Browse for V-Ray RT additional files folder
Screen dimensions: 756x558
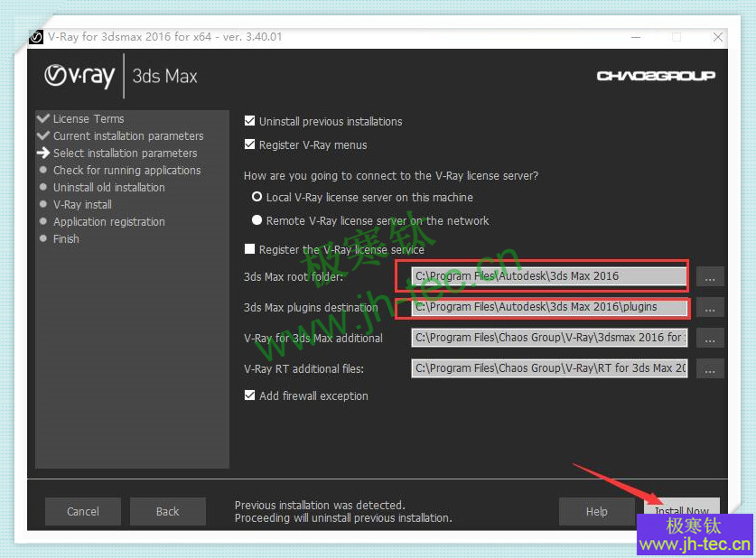710,369
